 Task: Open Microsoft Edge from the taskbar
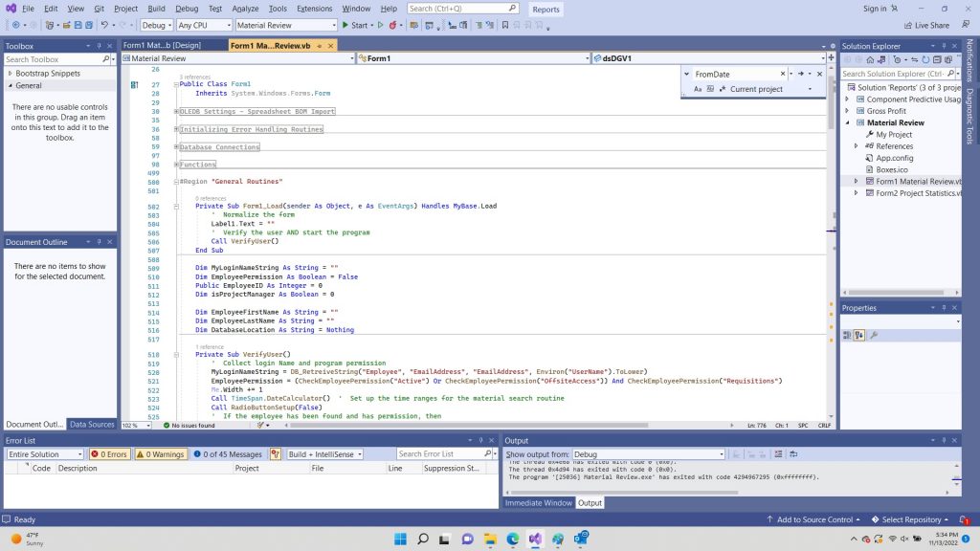[512, 540]
